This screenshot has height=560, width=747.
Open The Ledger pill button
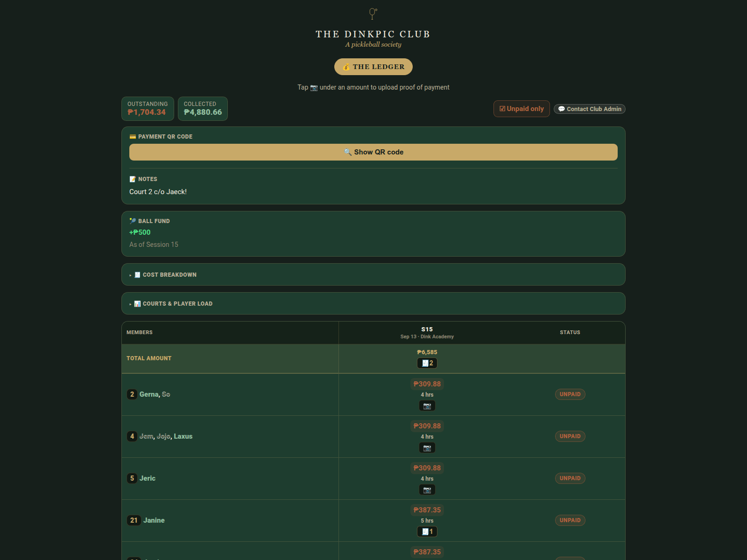pos(373,67)
